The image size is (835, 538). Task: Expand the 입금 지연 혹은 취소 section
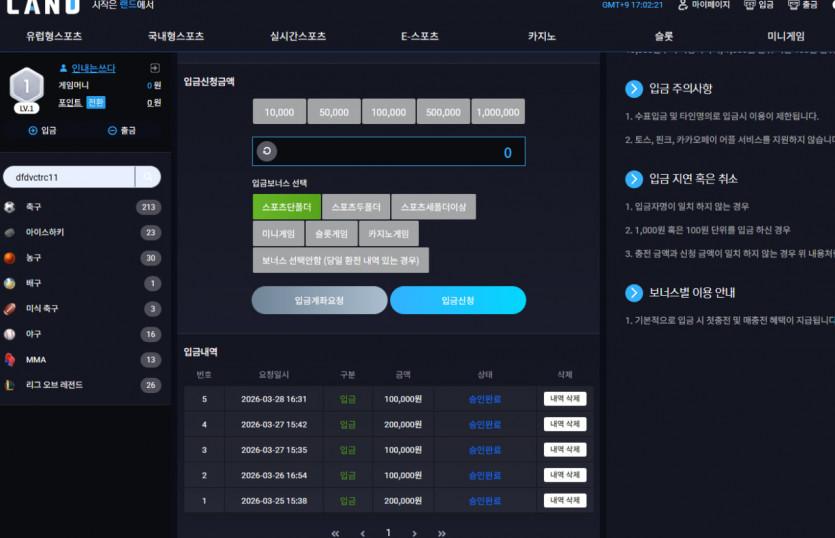coord(634,179)
